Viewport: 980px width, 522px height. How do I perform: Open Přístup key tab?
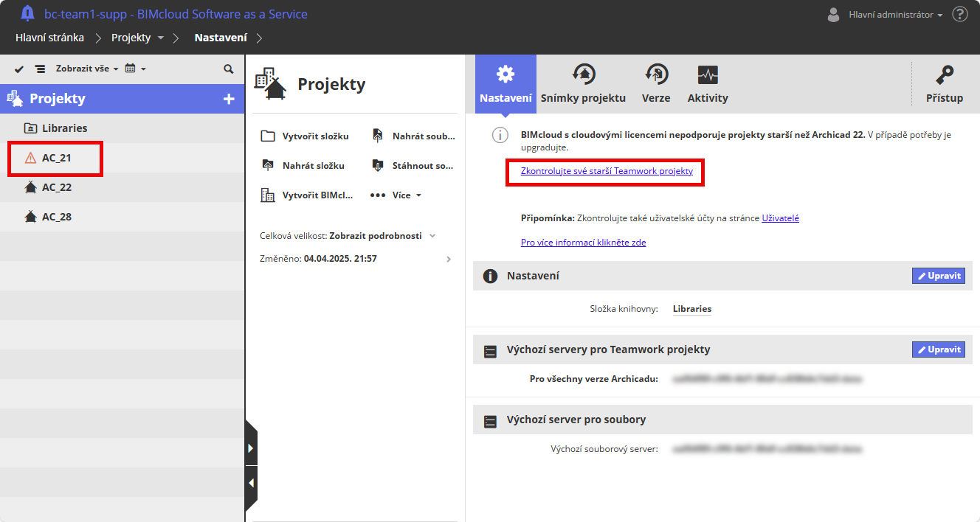[945, 84]
